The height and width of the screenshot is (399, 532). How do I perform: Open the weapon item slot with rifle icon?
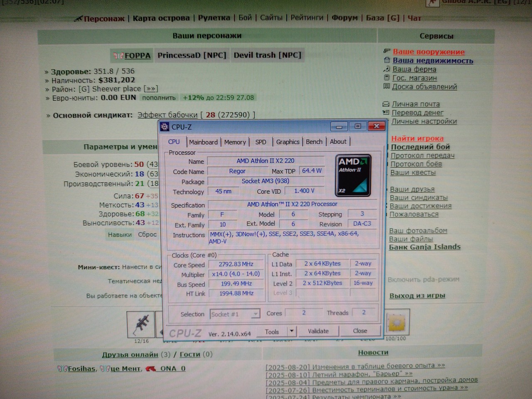pos(141,324)
